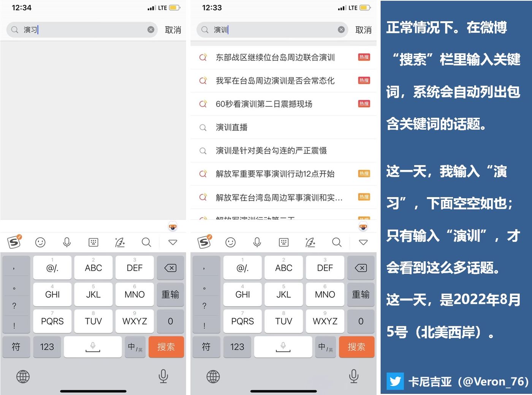Image resolution: width=532 pixels, height=395 pixels.
Task: Tap the magnifier icon in the right keyboard toolbar
Action: coord(337,242)
